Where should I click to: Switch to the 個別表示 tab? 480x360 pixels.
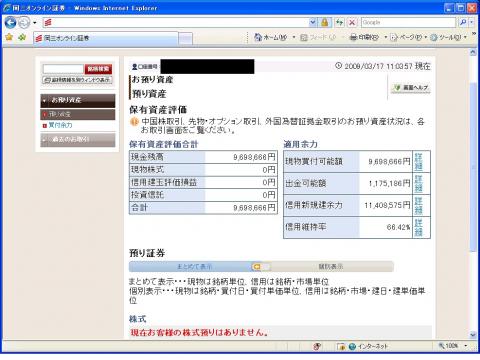click(x=330, y=267)
